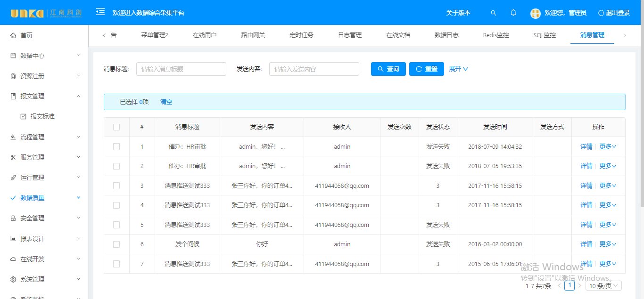644x299 pixels.
Task: Click the cloud icon for 在线开发
Action: click(13, 259)
